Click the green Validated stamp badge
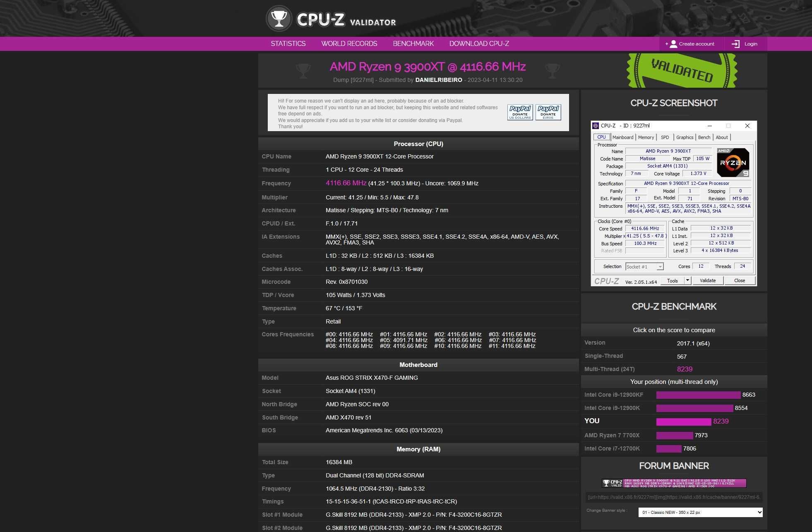Screen dimensions: 812x532 pos(682,70)
